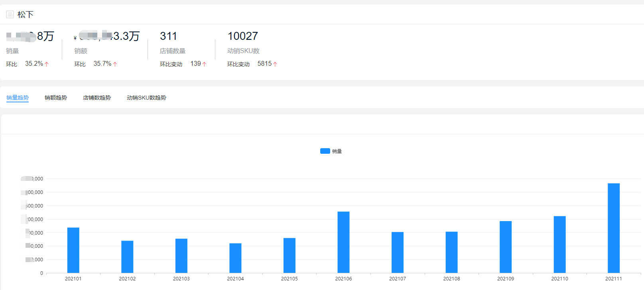The height and width of the screenshot is (290, 644).
Task: Click the 10027 SKU count figure
Action: point(243,36)
